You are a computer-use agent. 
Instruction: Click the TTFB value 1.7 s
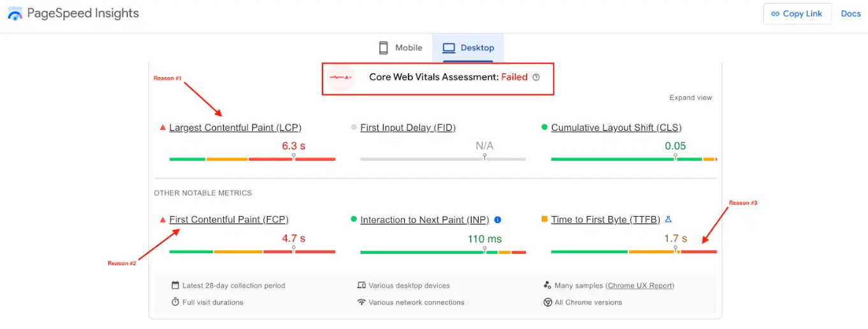(x=676, y=238)
